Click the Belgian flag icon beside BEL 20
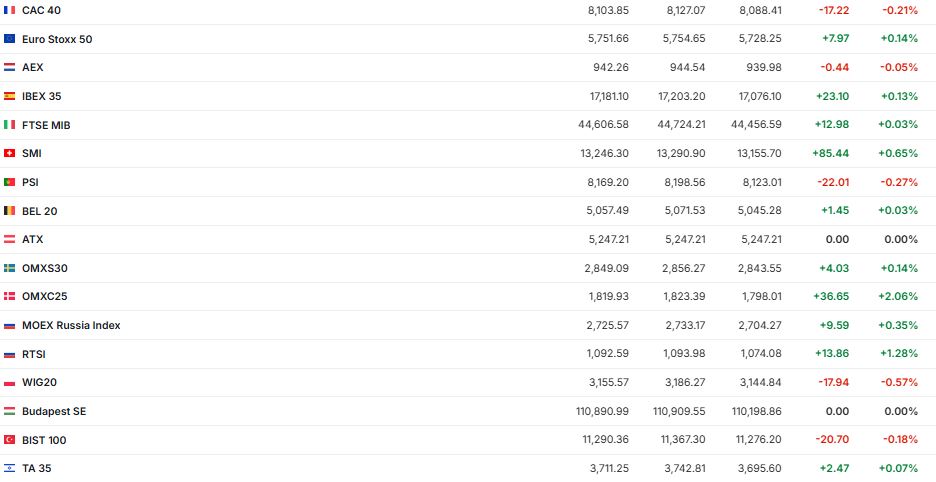This screenshot has height=482, width=936. tap(10, 211)
